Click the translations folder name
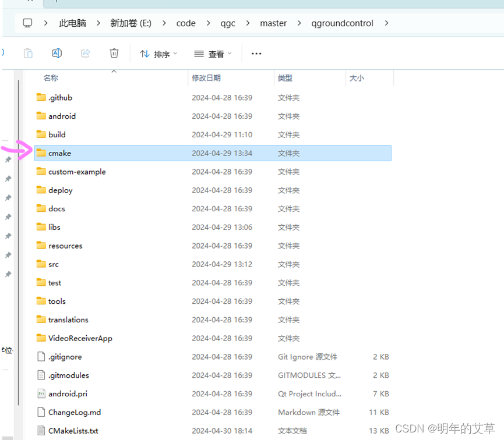 68,320
